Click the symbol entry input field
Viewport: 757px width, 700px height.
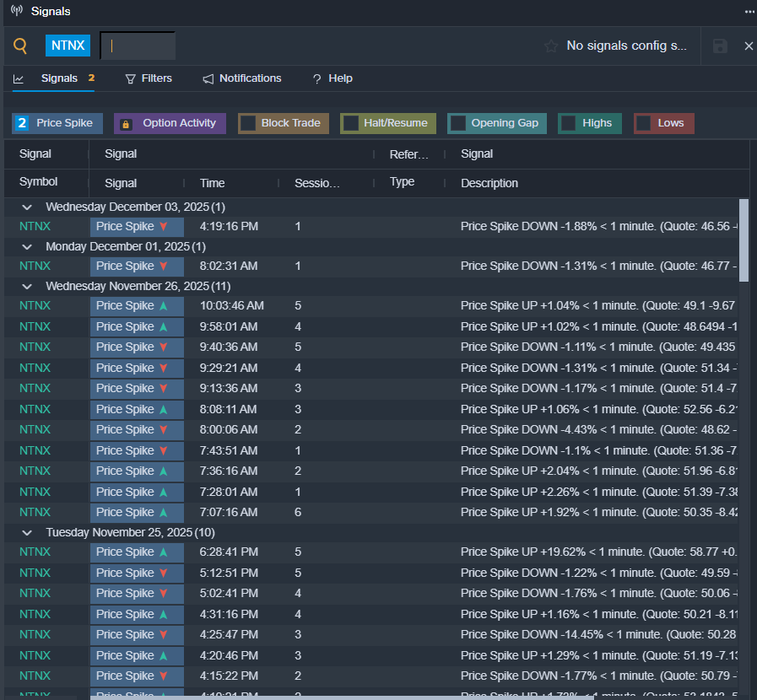pos(138,46)
